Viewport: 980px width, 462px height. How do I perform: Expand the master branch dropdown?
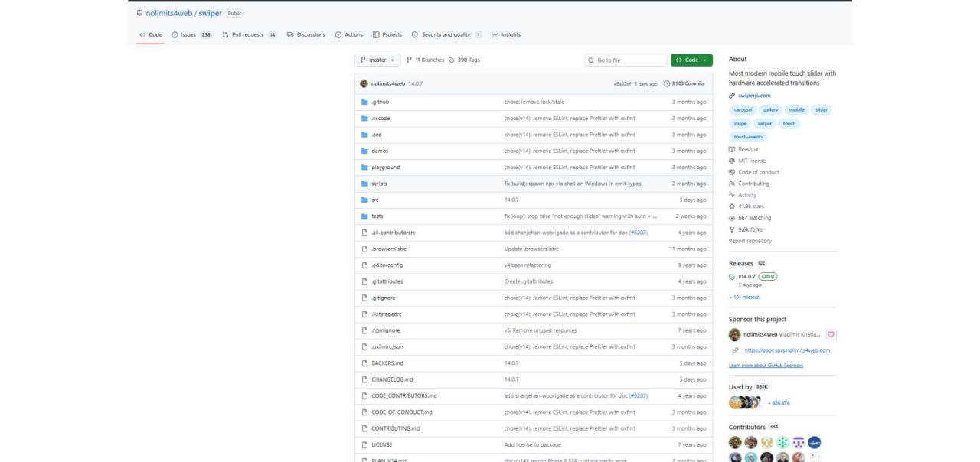pyautogui.click(x=378, y=60)
